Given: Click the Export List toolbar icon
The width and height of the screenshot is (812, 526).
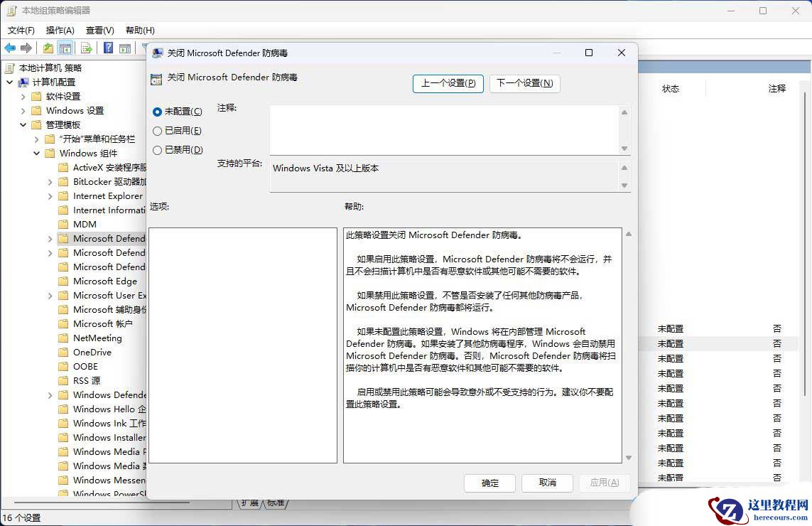Looking at the screenshot, I should coord(86,48).
